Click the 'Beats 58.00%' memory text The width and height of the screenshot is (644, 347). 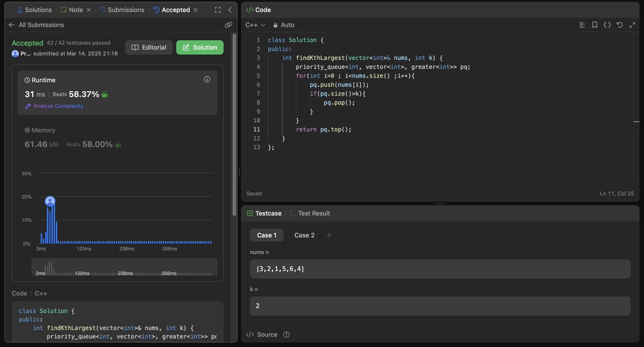(89, 144)
